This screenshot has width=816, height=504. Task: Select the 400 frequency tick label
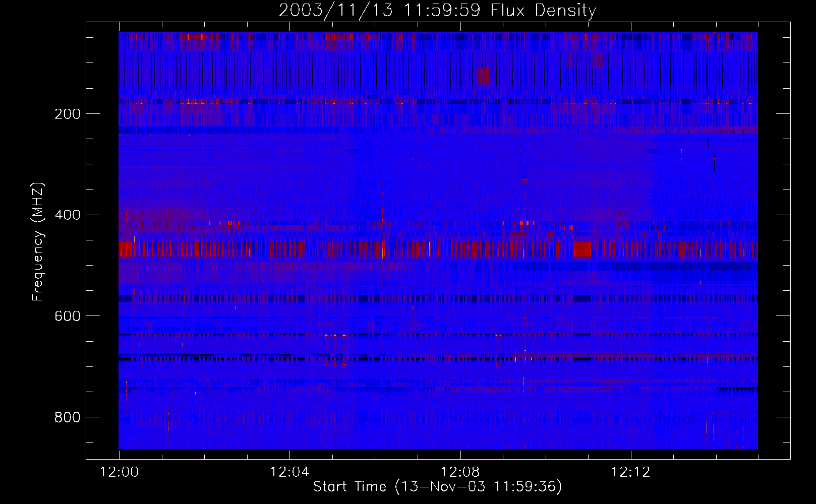point(68,215)
